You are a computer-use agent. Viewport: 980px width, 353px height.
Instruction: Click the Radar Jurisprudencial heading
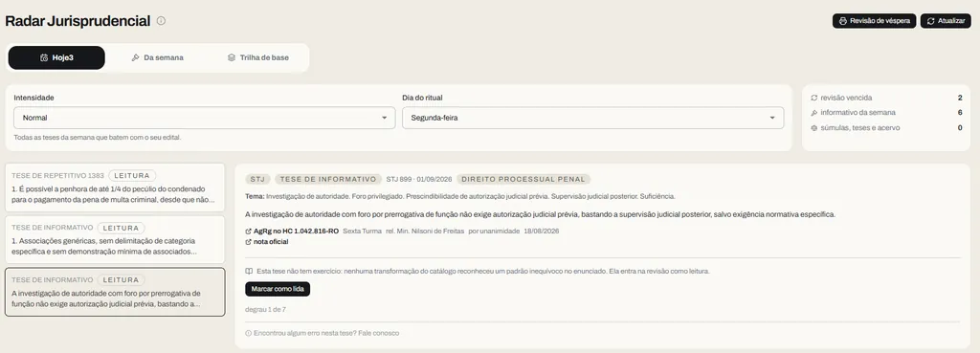pos(78,21)
